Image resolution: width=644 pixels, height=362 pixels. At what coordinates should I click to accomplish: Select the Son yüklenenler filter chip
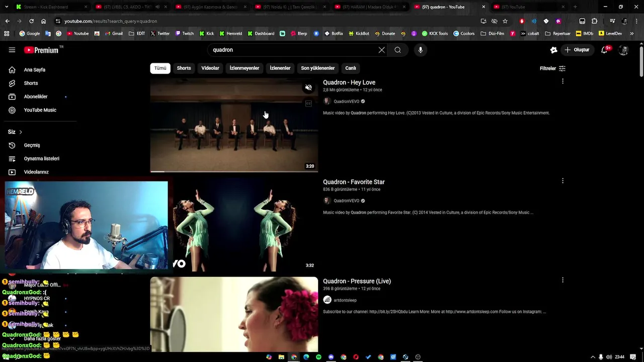(x=317, y=68)
